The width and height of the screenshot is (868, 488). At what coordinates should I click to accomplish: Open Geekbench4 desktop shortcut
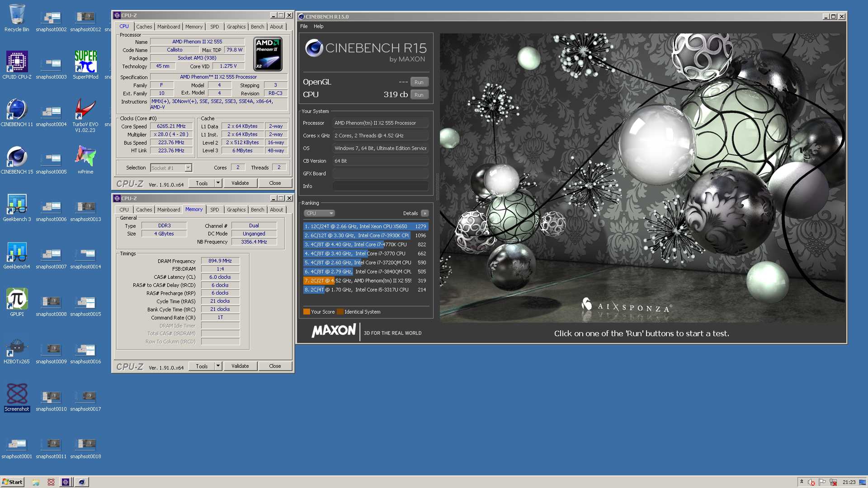17,255
